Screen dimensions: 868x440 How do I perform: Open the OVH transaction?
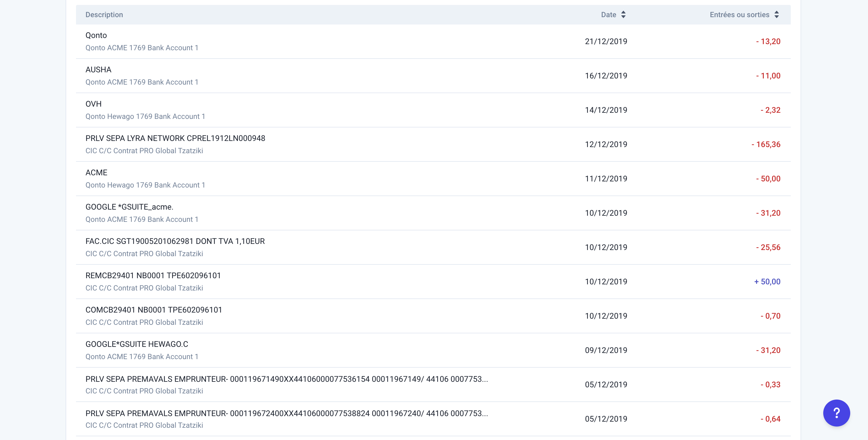(433, 110)
